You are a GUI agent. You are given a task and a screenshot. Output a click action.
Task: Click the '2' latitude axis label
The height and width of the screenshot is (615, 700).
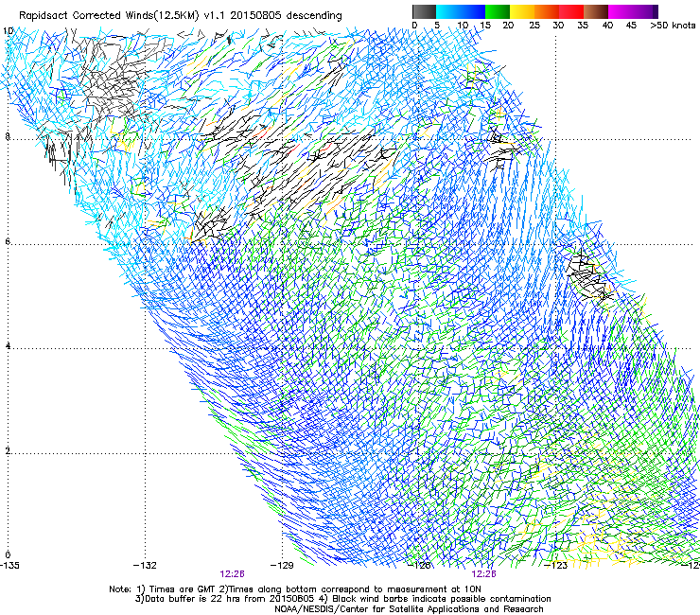point(8,451)
